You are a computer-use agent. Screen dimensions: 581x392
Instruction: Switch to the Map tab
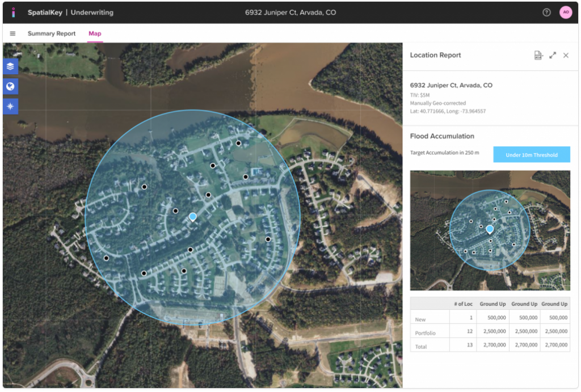pos(95,34)
